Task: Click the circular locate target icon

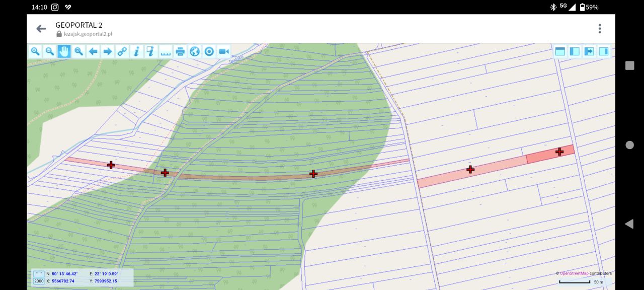Action: coord(209,51)
